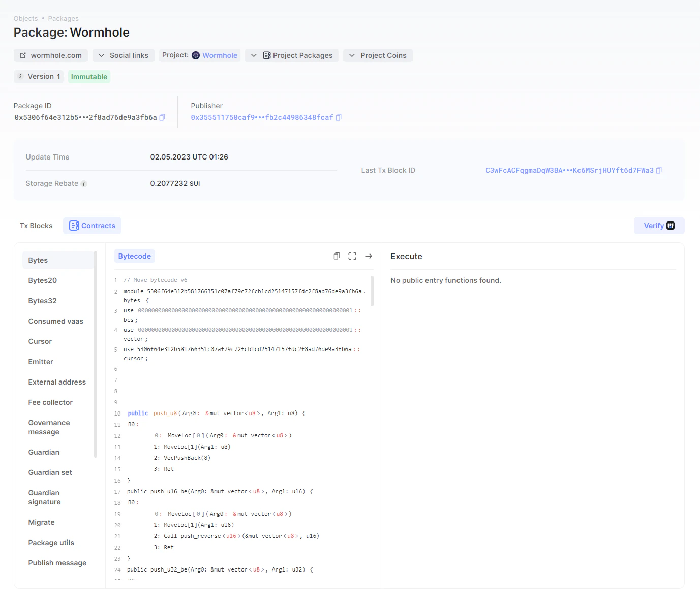This screenshot has height=603, width=700.
Task: Click the Immutable badge
Action: 89,77
